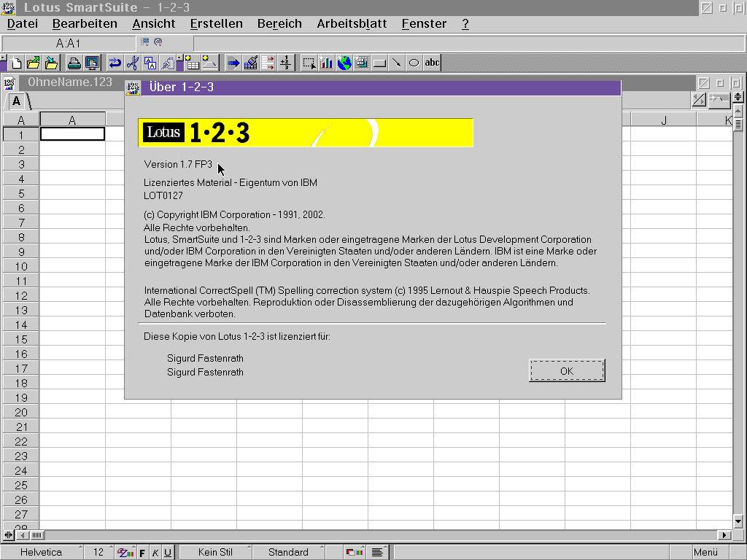The width and height of the screenshot is (747, 560).
Task: Open the Fenster menu
Action: point(424,24)
